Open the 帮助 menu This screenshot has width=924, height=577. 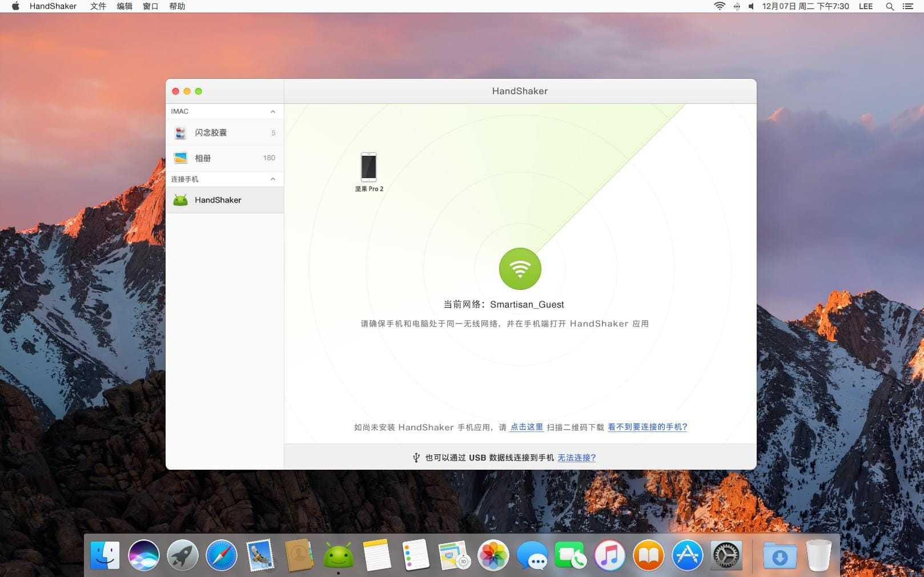pyautogui.click(x=177, y=6)
